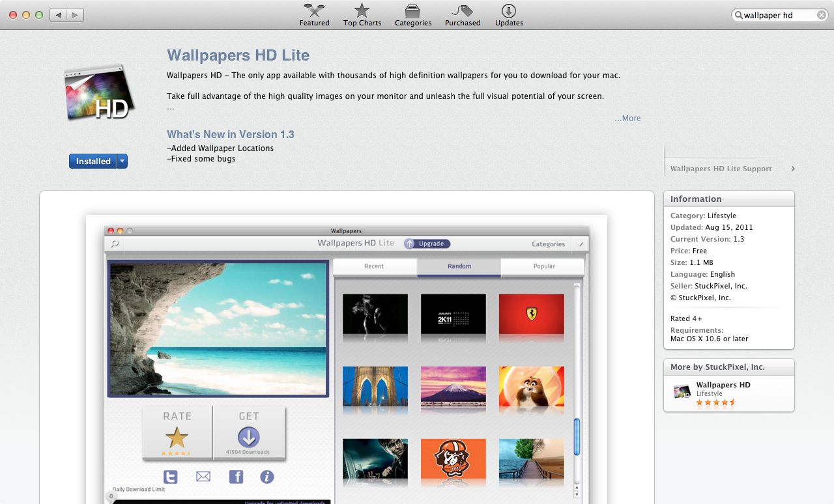The height and width of the screenshot is (504, 834).
Task: Select the Random tab
Action: 459,266
